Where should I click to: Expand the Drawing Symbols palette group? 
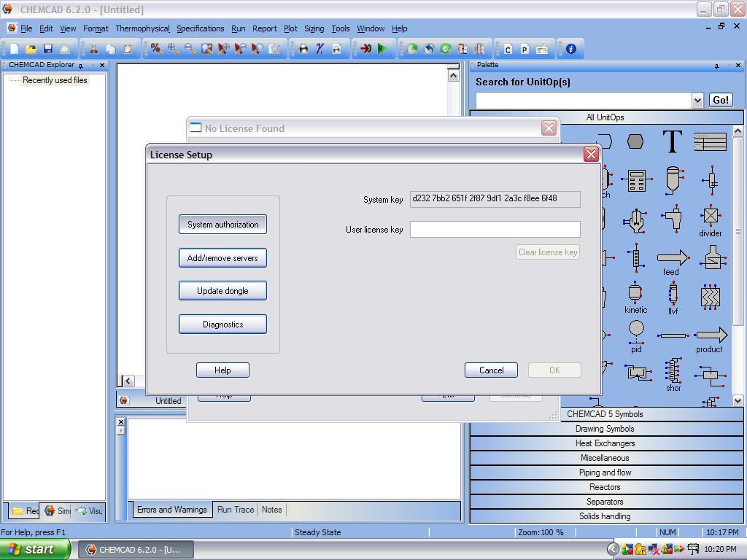606,429
